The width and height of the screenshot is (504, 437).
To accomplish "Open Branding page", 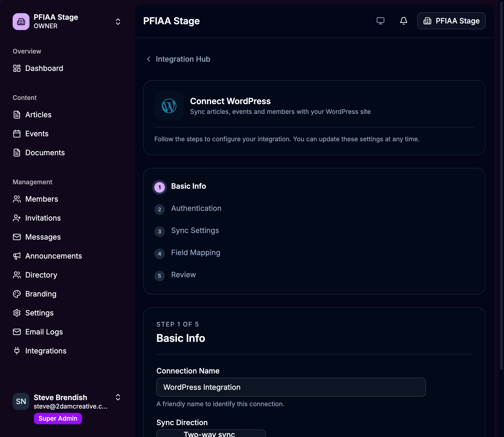I will [x=41, y=294].
